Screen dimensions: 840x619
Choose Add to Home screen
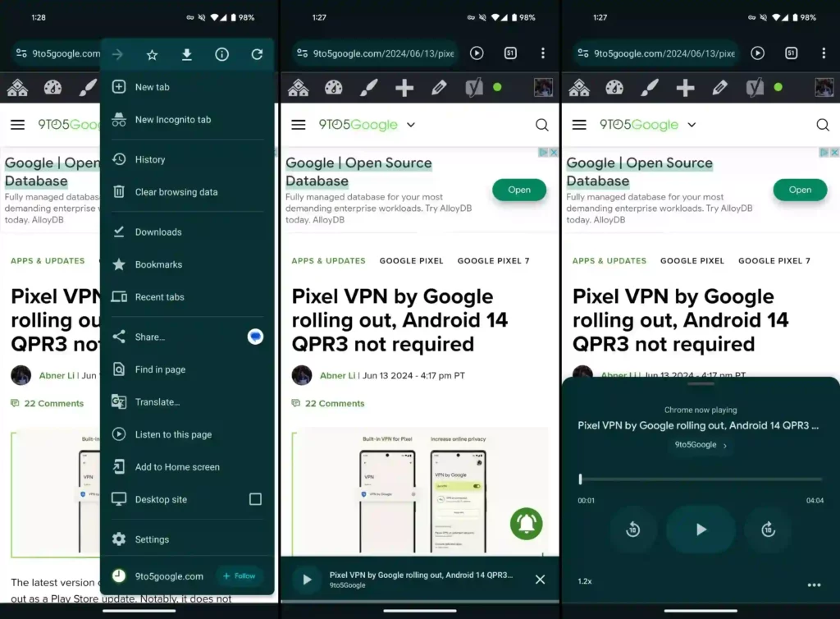[x=187, y=467]
